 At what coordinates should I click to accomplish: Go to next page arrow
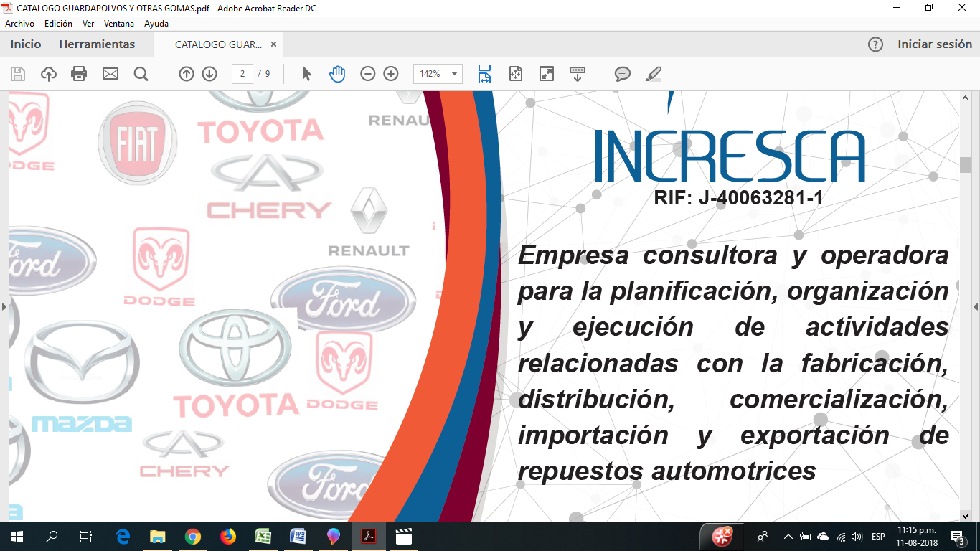[x=209, y=74]
